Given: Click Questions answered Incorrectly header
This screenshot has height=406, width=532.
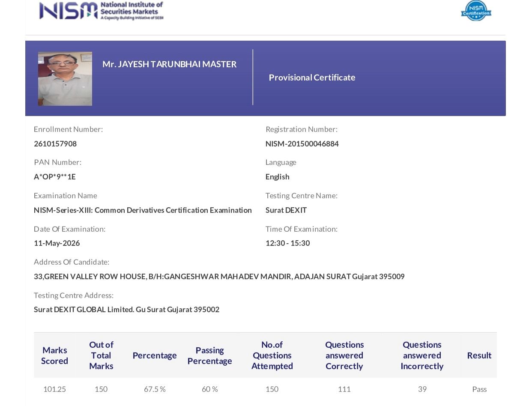Looking at the screenshot, I should tap(422, 355).
